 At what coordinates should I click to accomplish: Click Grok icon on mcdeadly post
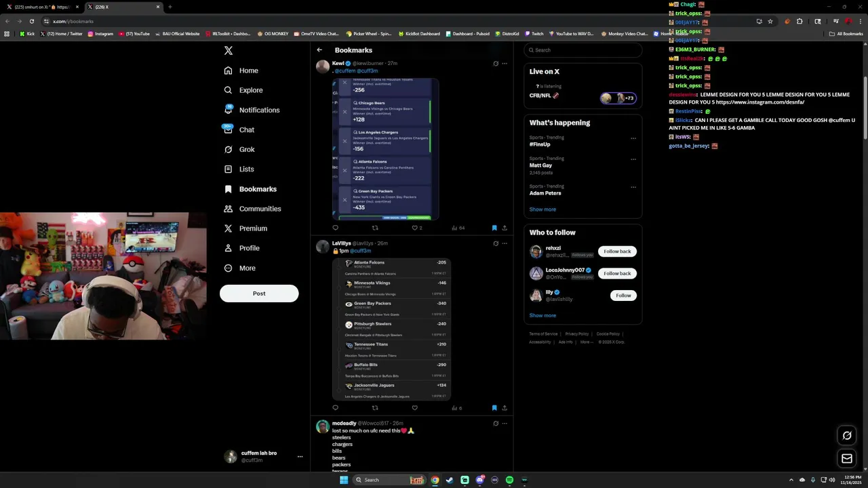tap(496, 424)
